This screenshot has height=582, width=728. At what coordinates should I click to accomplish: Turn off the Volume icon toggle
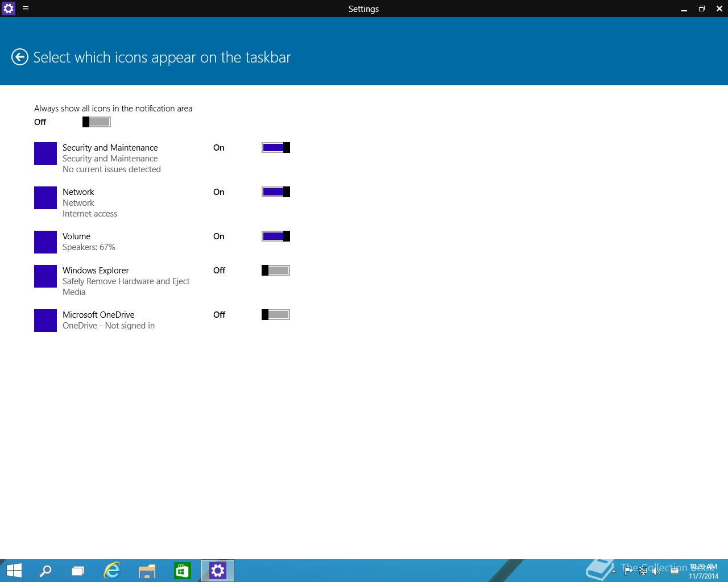(x=276, y=236)
